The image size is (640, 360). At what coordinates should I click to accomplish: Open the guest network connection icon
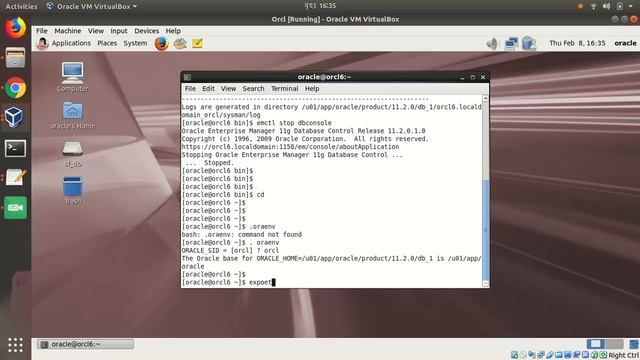511,43
